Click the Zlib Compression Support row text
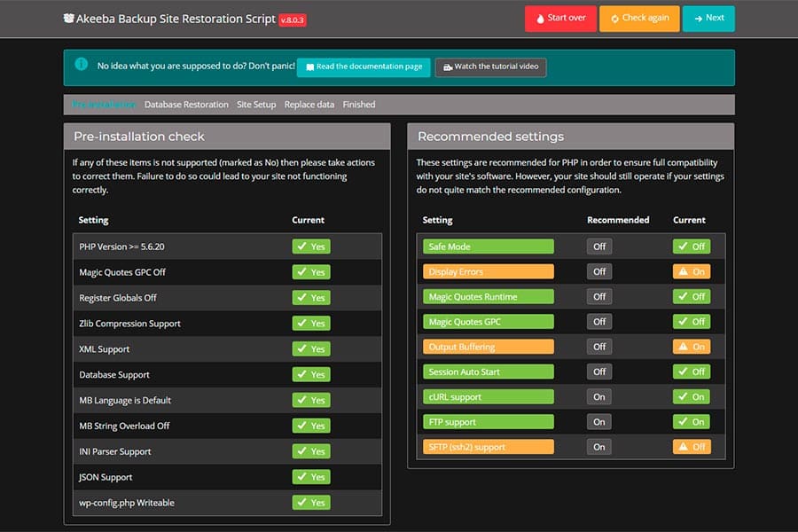Screen dimensions: 798x532 click(x=129, y=324)
